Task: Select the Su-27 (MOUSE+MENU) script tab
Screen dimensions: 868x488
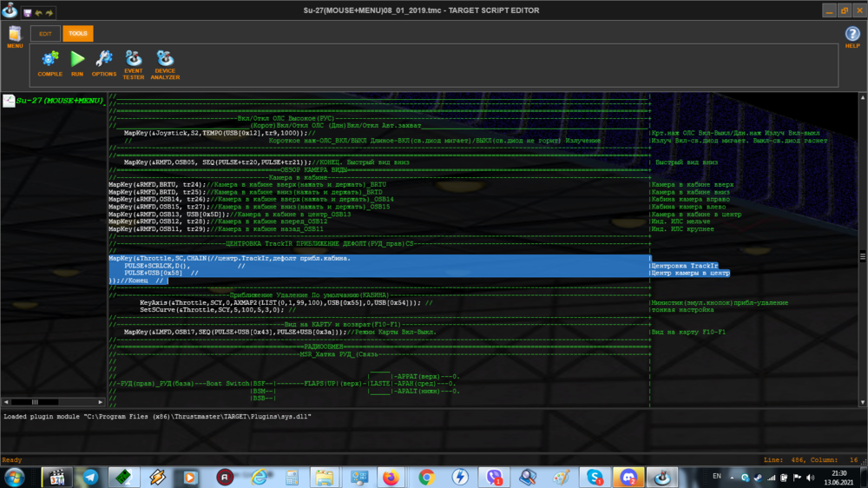Action: click(x=54, y=100)
